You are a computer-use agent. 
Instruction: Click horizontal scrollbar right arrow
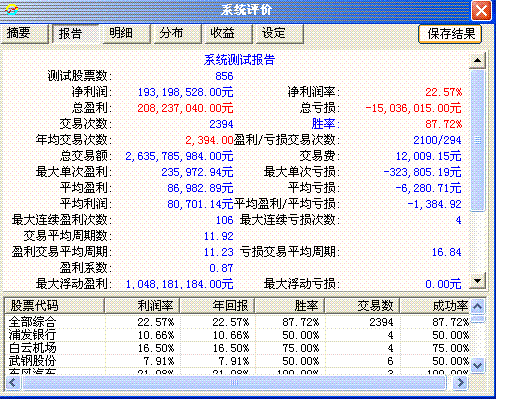461,382
